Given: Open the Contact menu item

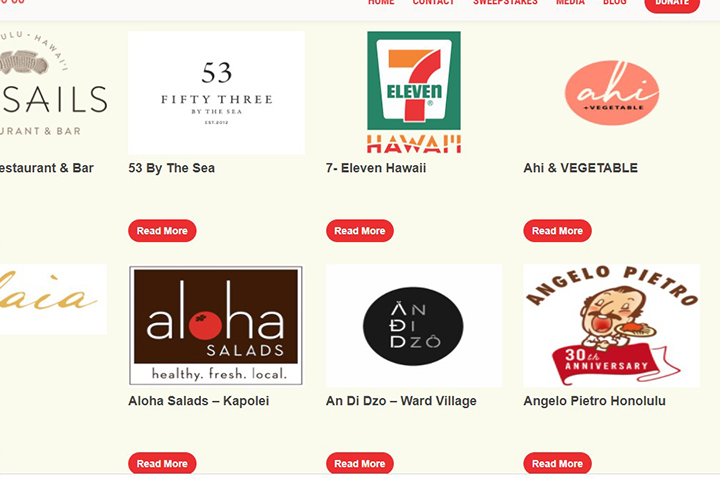Looking at the screenshot, I should pos(433,2).
